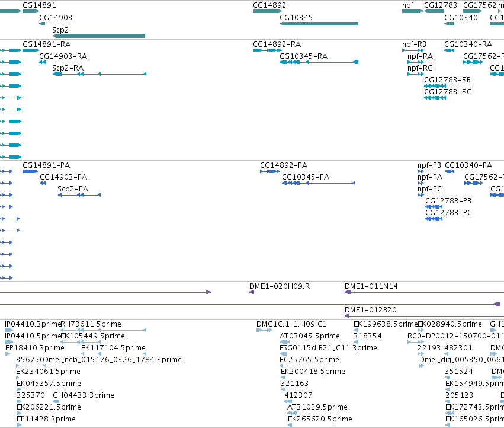The width and height of the screenshot is (504, 428).
Task: Click the npf-RA transcript label
Action: click(x=420, y=56)
